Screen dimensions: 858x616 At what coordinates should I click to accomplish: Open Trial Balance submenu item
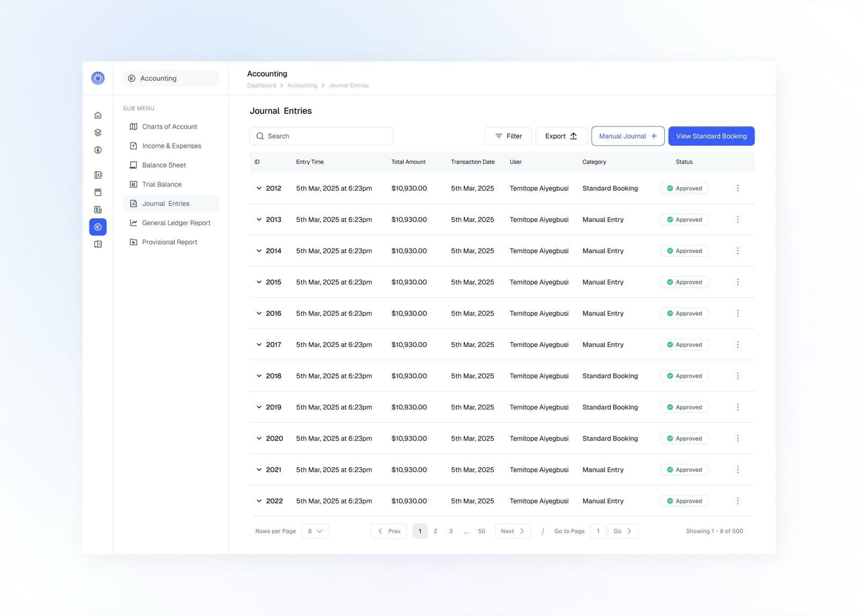pos(171,184)
